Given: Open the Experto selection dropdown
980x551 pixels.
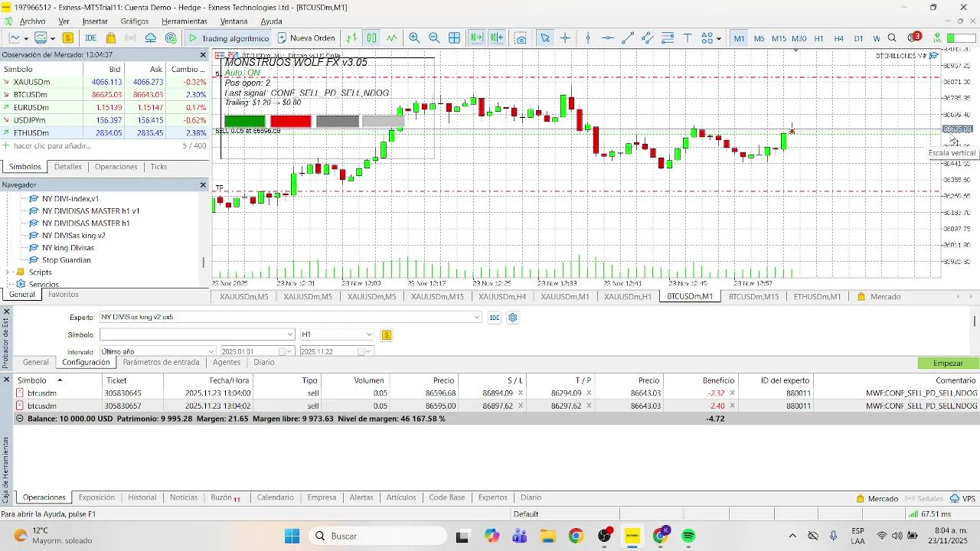Looking at the screenshot, I should tap(477, 317).
